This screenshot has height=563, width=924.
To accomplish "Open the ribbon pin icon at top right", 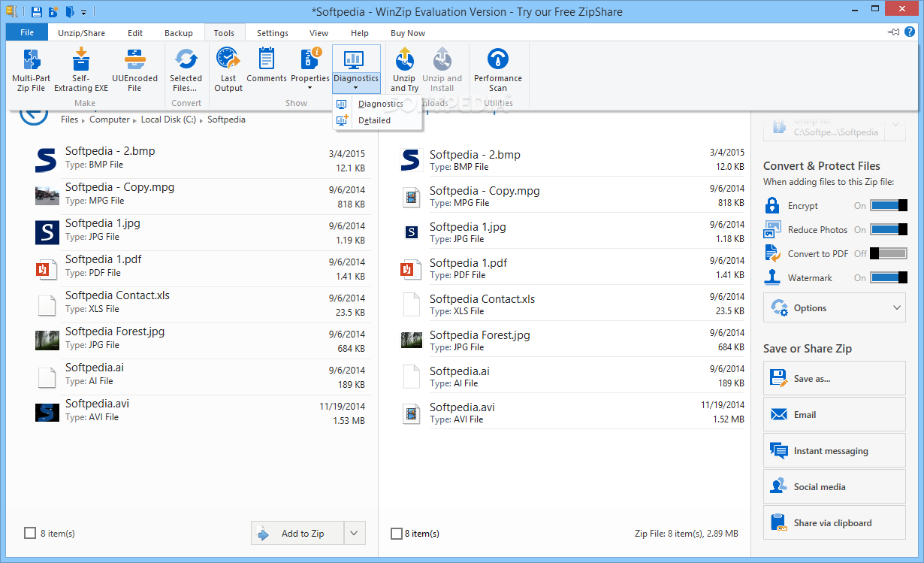I will pyautogui.click(x=894, y=32).
